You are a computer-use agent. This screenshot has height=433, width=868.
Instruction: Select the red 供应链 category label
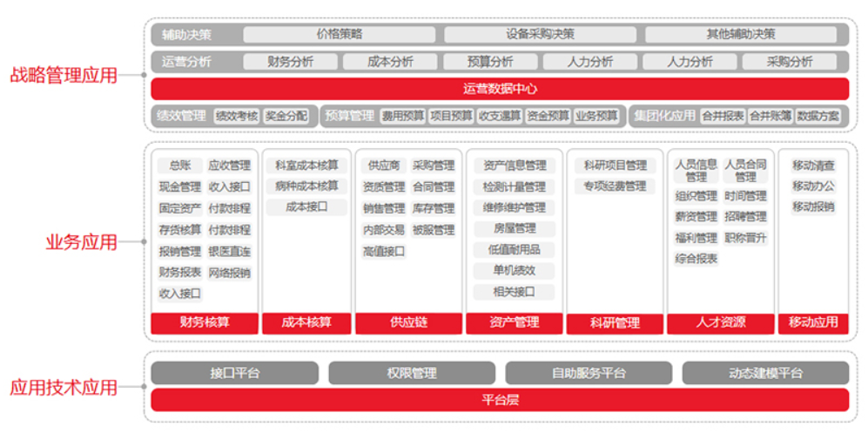[x=408, y=322]
